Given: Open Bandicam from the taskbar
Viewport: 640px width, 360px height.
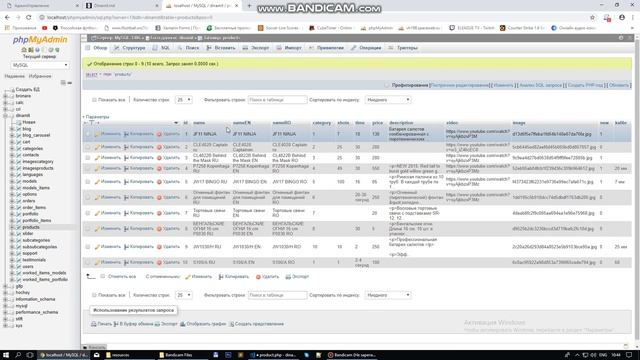Looking at the screenshot, I should point(352,355).
